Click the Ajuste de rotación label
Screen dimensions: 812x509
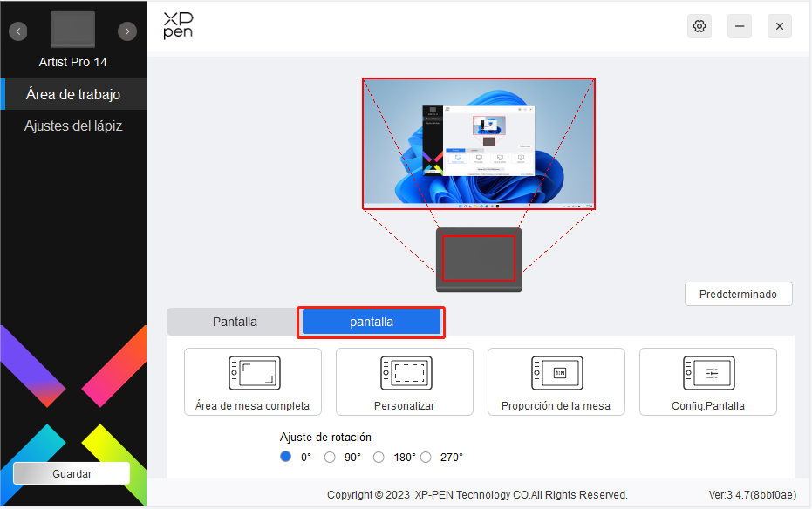pos(325,438)
